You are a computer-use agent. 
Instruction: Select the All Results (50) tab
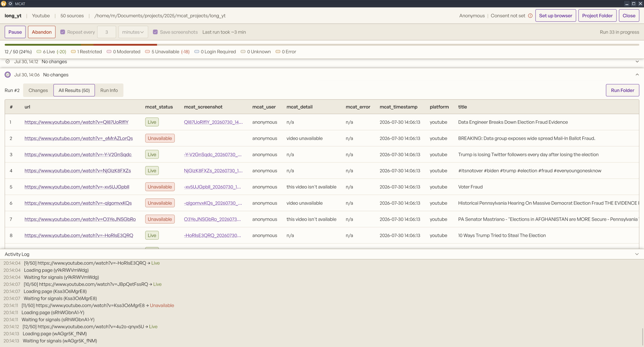(74, 90)
